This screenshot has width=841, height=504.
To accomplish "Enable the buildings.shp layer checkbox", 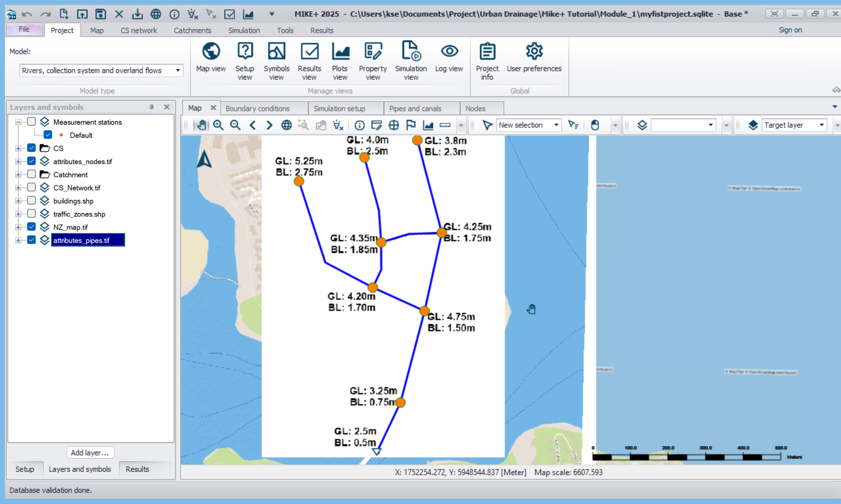I will click(x=32, y=201).
